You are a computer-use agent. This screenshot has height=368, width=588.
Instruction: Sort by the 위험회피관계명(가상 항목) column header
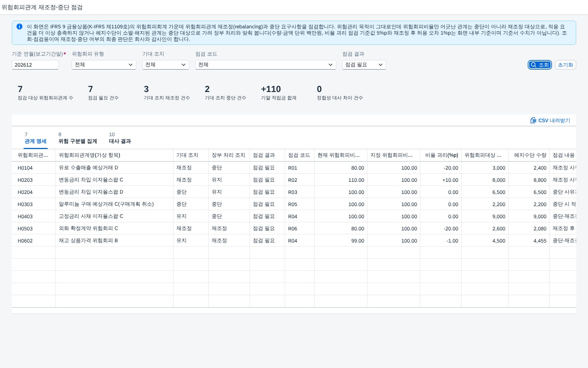pyautogui.click(x=114, y=155)
